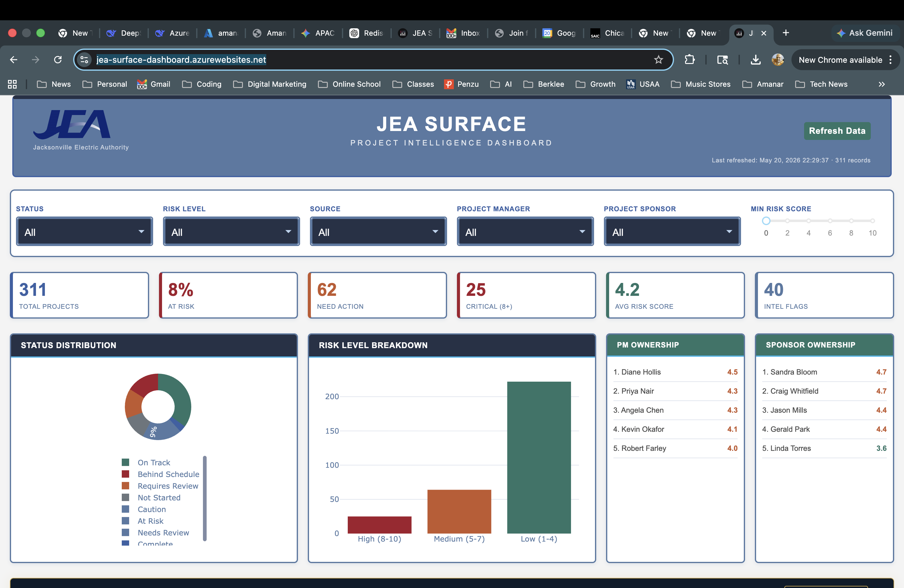This screenshot has height=588, width=904.
Task: Open the Coding bookmark folder
Action: tap(201, 84)
